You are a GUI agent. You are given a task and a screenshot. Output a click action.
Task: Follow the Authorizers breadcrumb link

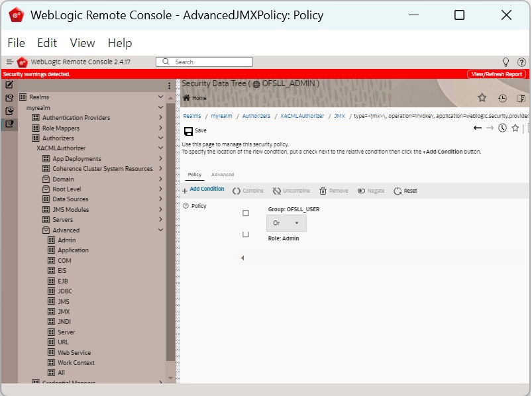click(256, 116)
